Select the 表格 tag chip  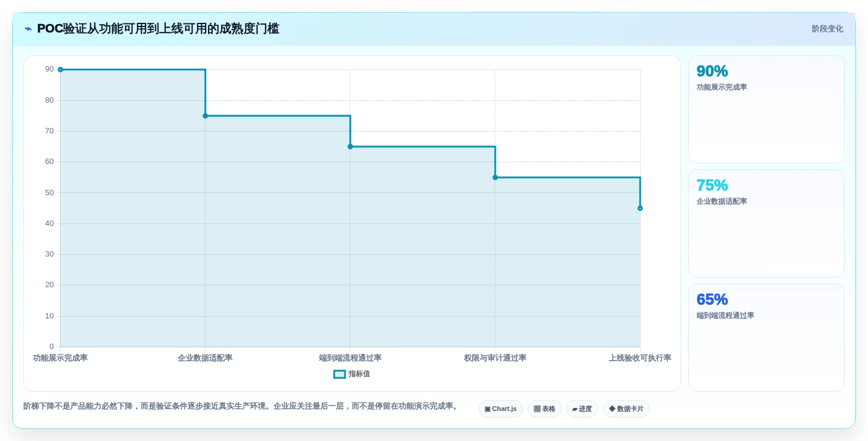point(545,409)
